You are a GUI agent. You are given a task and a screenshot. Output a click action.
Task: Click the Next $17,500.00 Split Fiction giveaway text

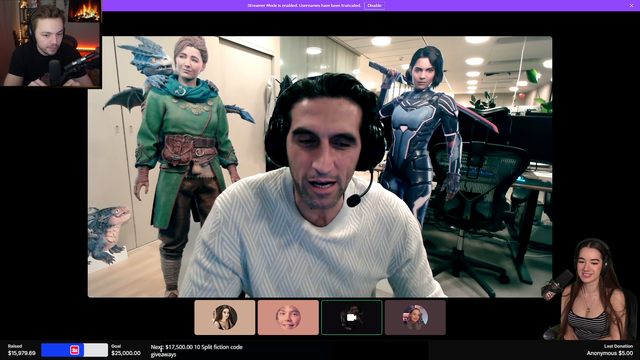[x=197, y=351]
